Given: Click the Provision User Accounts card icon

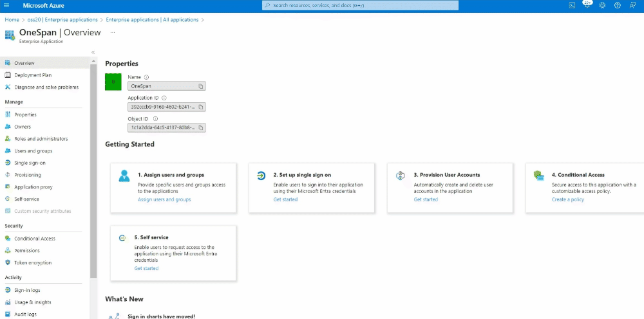Looking at the screenshot, I should click(401, 176).
